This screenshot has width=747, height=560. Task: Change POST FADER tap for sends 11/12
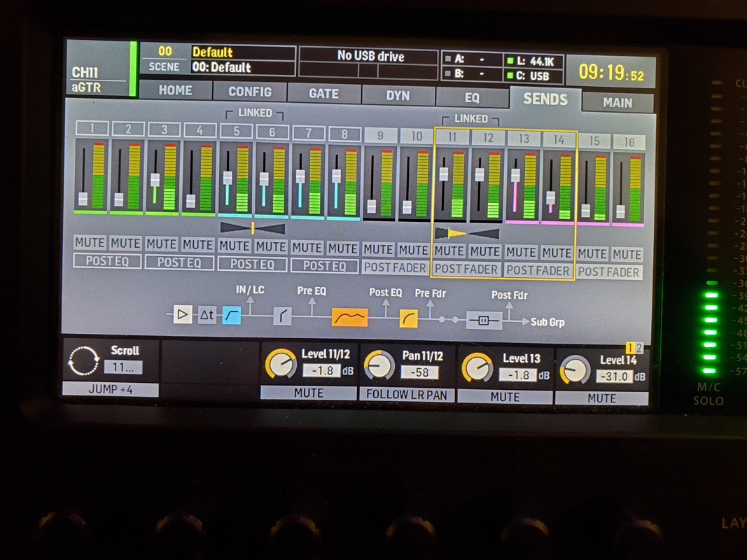tap(466, 269)
